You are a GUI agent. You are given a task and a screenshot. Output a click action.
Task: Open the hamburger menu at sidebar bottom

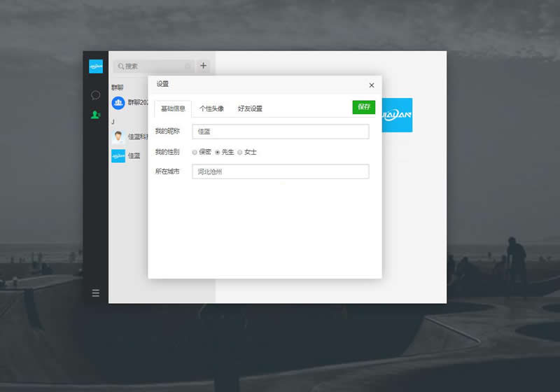pyautogui.click(x=96, y=293)
